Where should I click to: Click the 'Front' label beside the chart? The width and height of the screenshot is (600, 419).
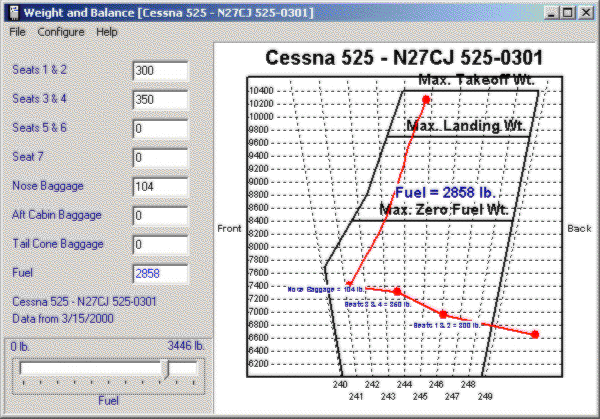[x=229, y=228]
